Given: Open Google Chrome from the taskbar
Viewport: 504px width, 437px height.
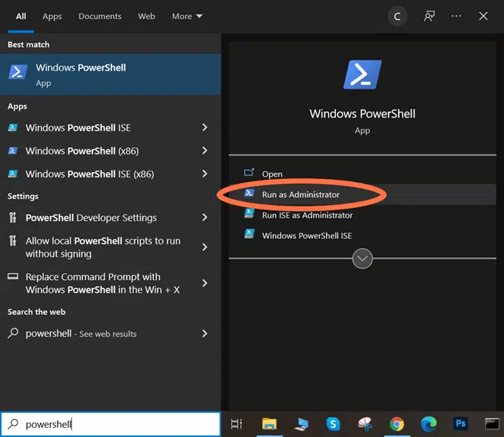Looking at the screenshot, I should pos(396,424).
